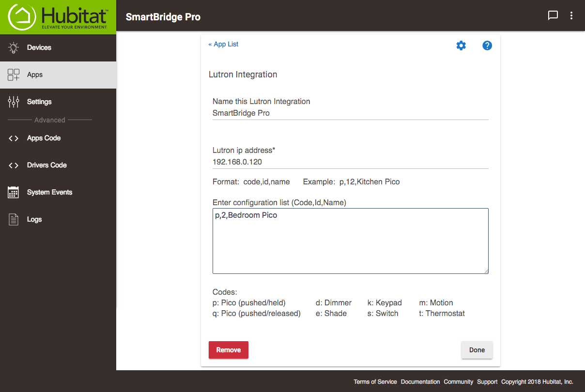Click the Apps Code brackets icon
This screenshot has height=392, width=585.
tap(14, 138)
